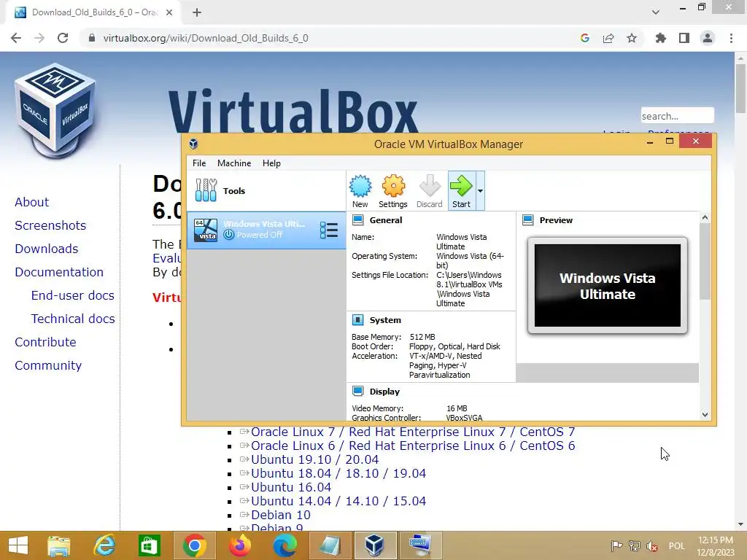Click the Windows Vista Ultimate preview thumbnail

608,285
